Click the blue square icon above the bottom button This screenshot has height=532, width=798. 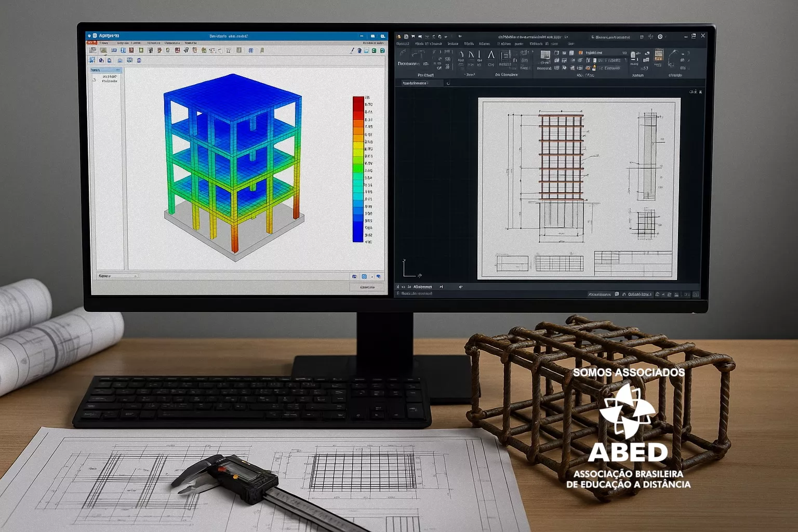click(364, 276)
